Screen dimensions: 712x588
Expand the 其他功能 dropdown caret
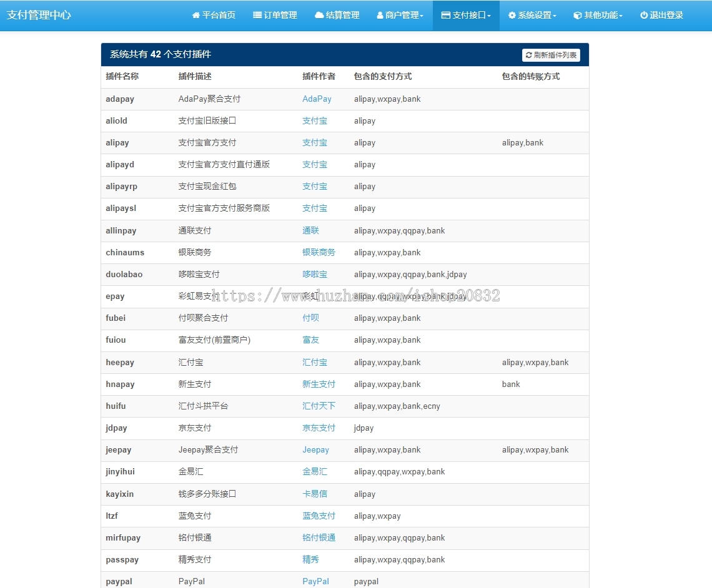coord(620,16)
